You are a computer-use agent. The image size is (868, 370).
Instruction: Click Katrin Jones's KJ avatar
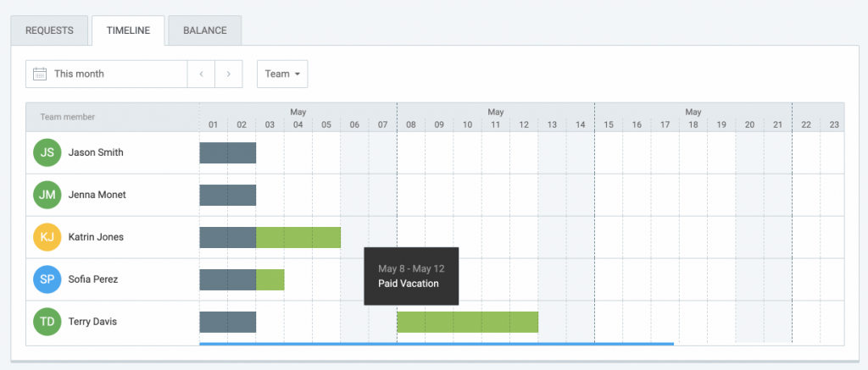pyautogui.click(x=47, y=237)
